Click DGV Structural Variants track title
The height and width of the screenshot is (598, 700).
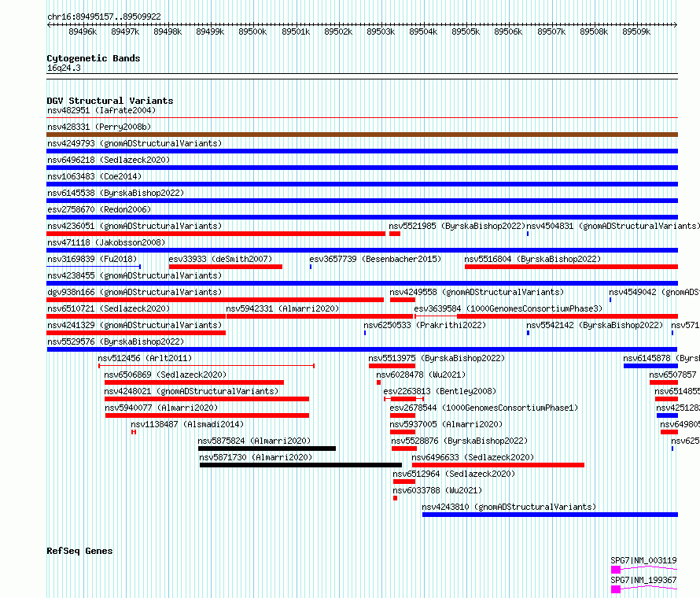110,101
